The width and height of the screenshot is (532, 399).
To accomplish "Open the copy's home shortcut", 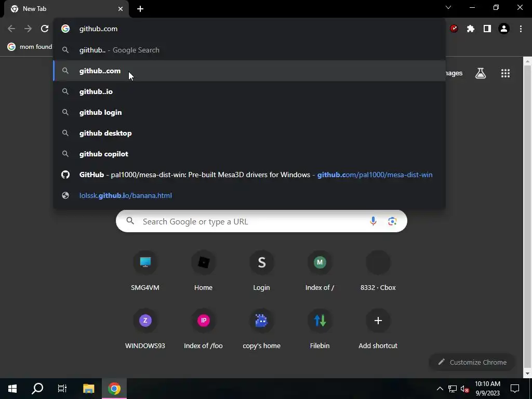I will tap(262, 329).
